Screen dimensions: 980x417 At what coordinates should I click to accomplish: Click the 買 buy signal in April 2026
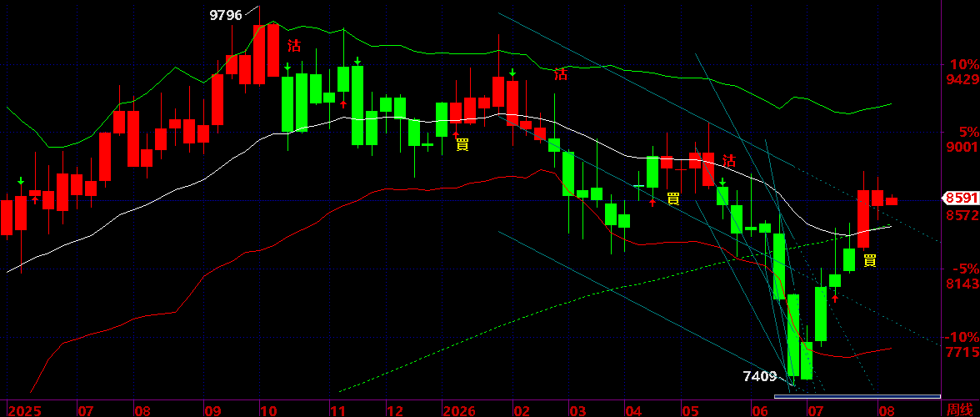pyautogui.click(x=673, y=198)
